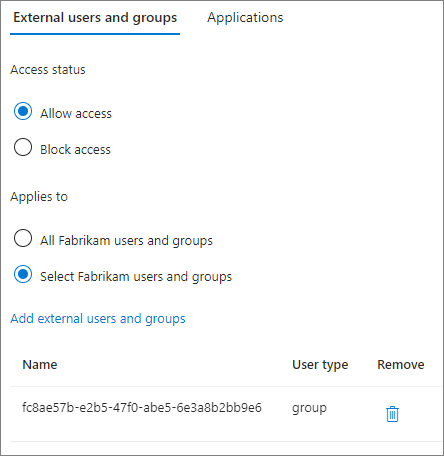
Task: Click the Remove column header
Action: [401, 365]
